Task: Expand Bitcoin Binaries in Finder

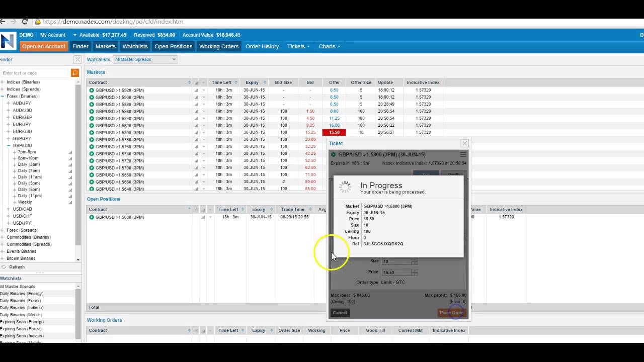Action: [3, 258]
